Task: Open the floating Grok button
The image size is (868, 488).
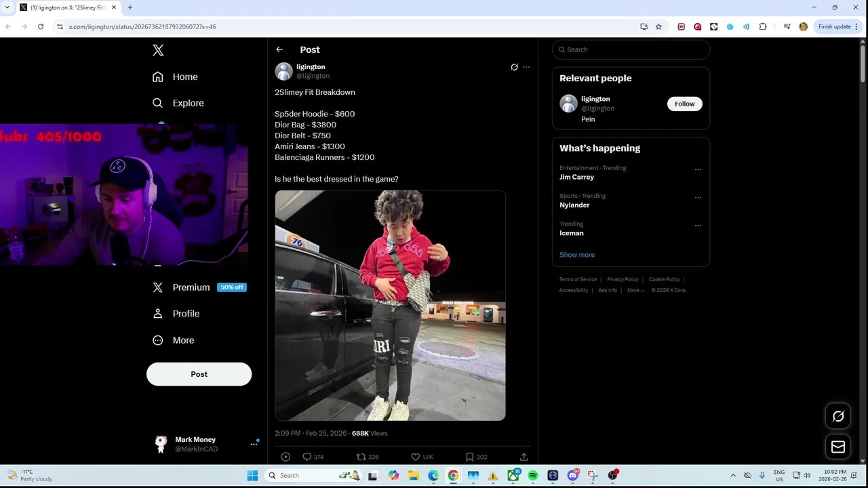Action: point(838,416)
